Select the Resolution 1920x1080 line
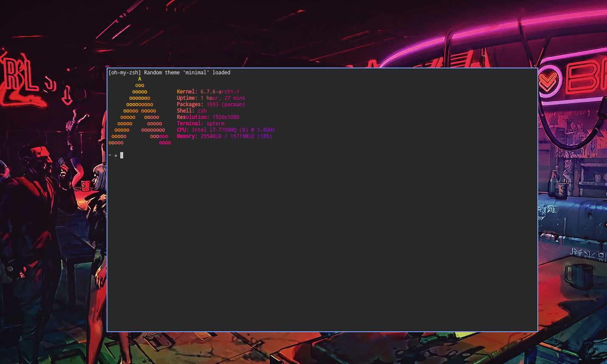 pyautogui.click(x=208, y=117)
